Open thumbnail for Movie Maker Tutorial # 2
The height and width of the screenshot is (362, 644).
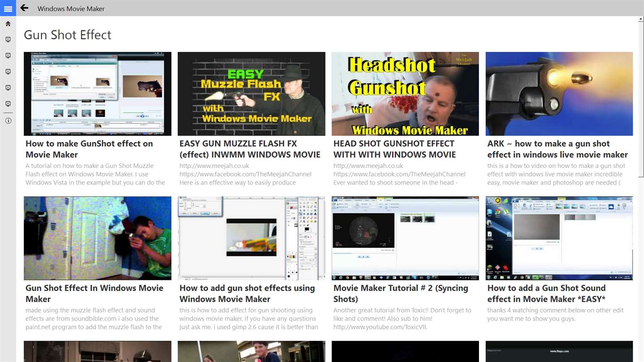coord(405,238)
